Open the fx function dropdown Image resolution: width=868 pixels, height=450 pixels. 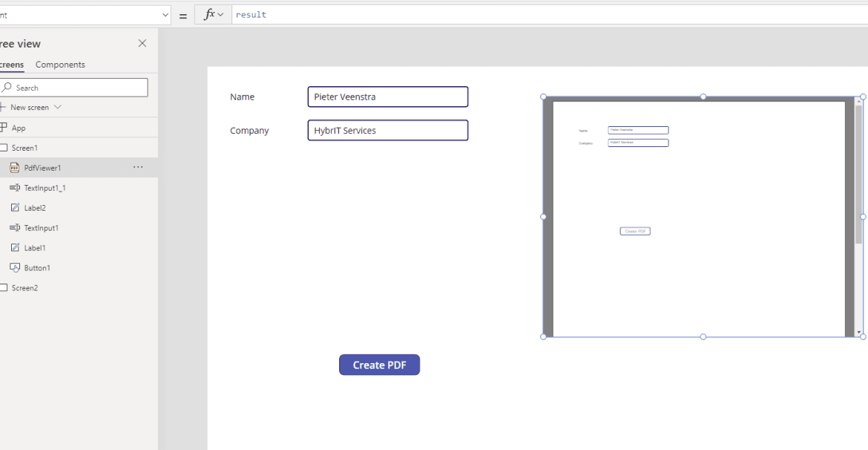pyautogui.click(x=213, y=15)
